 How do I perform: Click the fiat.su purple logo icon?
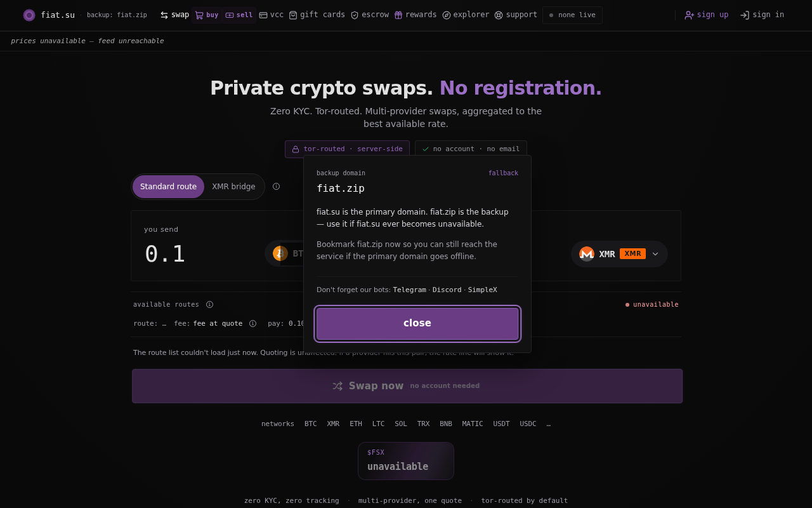click(x=29, y=15)
